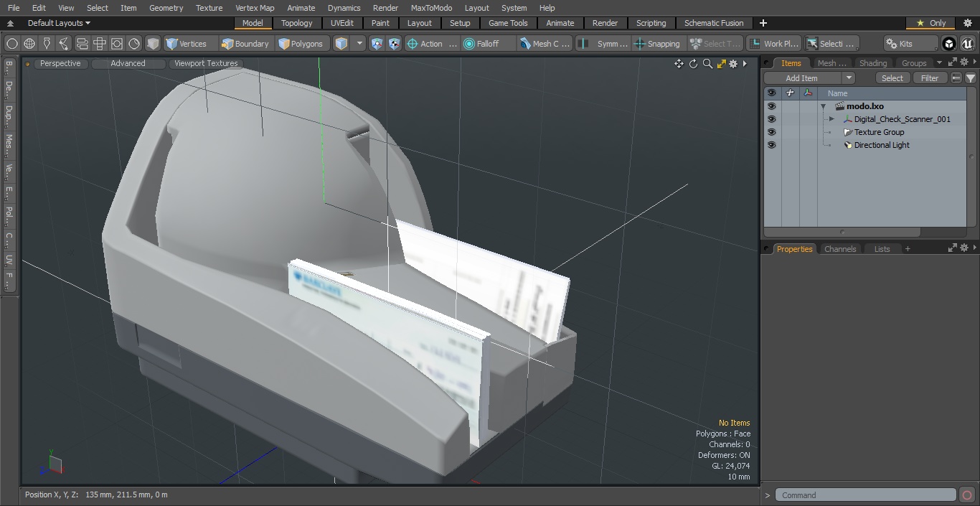Viewport: 980px width, 506px height.
Task: Open the Advanced shading style dropdown
Action: pyautogui.click(x=128, y=64)
